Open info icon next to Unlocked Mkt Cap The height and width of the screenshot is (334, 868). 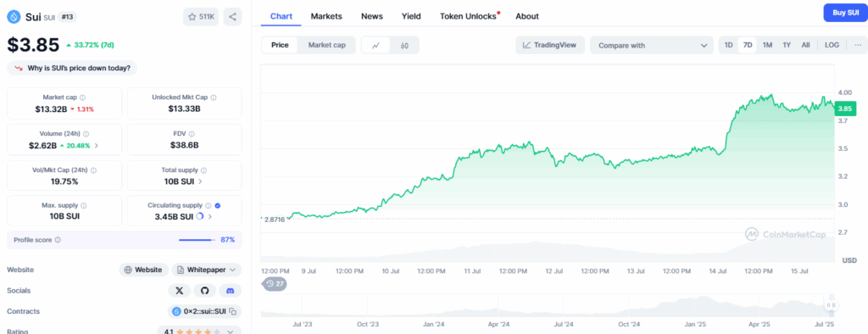pyautogui.click(x=214, y=97)
